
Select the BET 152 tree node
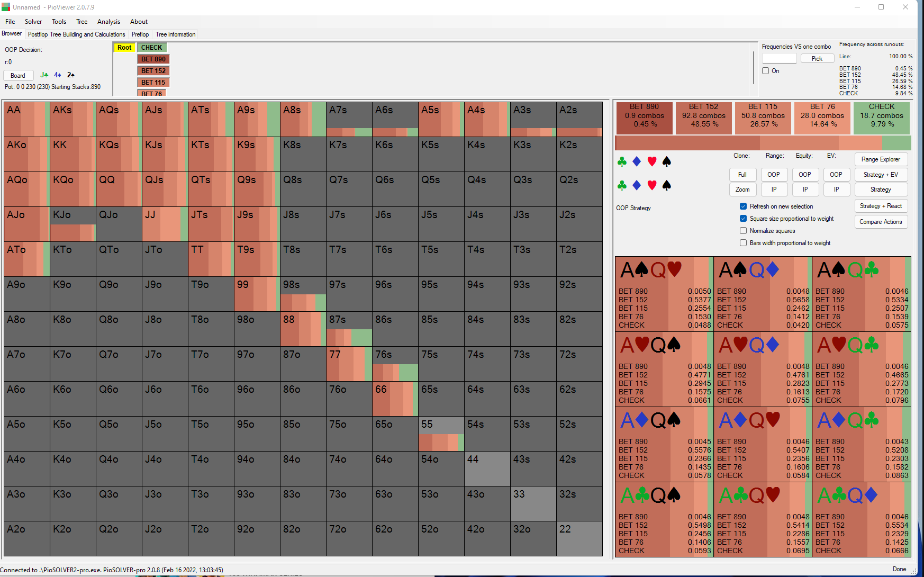click(153, 71)
